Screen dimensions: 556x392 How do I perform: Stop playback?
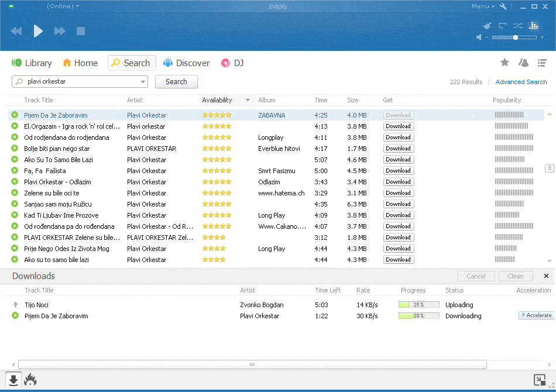81,31
